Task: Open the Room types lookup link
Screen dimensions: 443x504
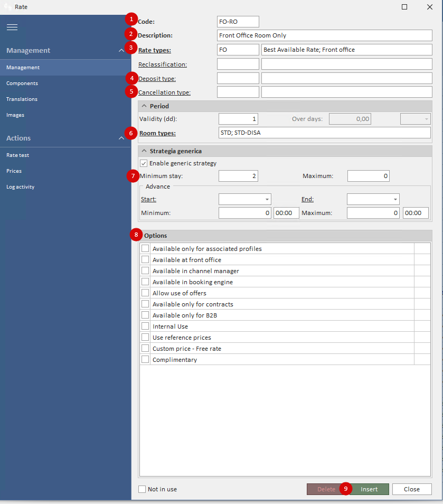Action: coord(157,133)
